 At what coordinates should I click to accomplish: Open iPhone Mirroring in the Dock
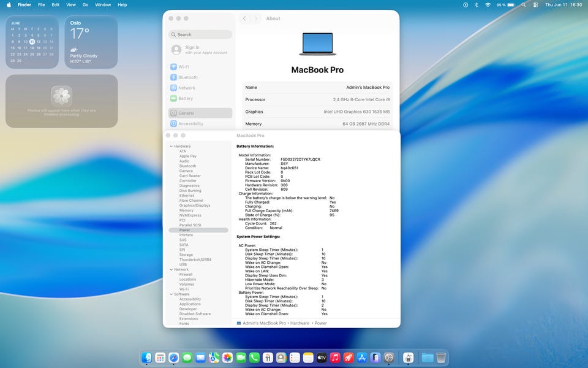[375, 358]
